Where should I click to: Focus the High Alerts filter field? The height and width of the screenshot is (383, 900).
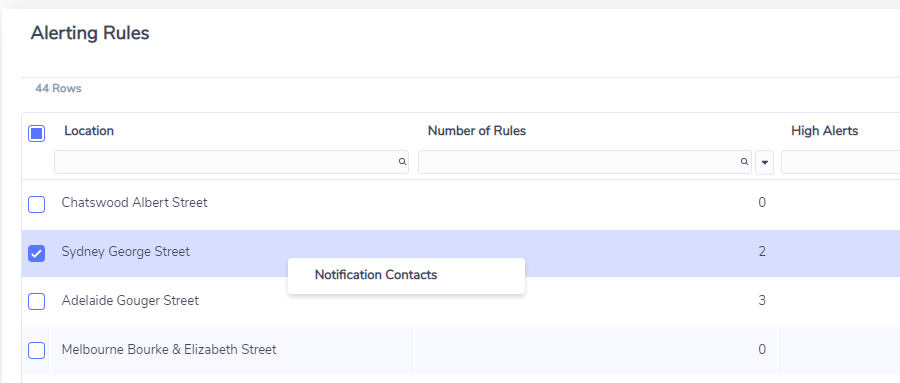840,162
